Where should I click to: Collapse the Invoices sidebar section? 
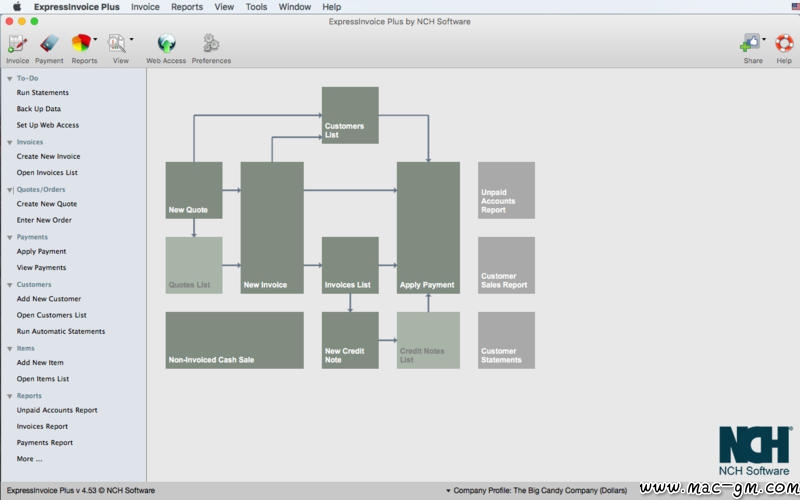click(x=10, y=142)
